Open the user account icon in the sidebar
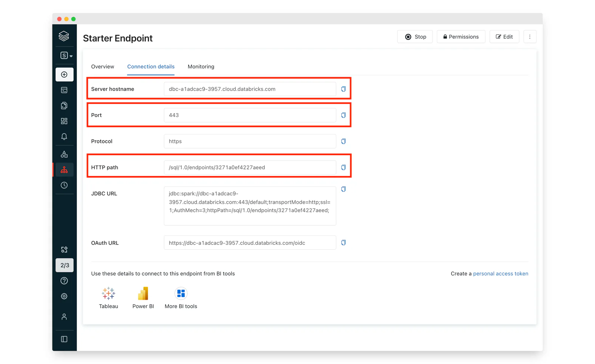595x364 pixels. tap(64, 317)
